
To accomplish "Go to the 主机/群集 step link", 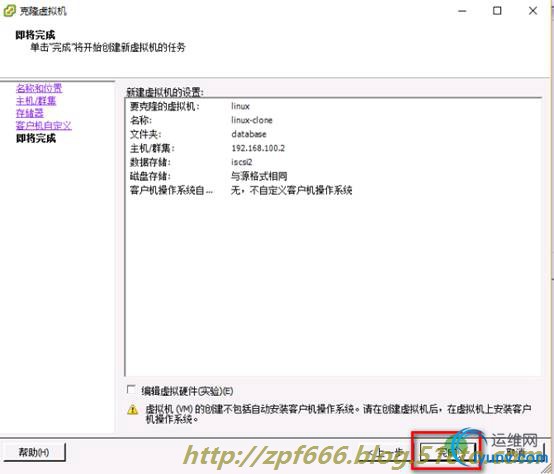I will (x=36, y=101).
